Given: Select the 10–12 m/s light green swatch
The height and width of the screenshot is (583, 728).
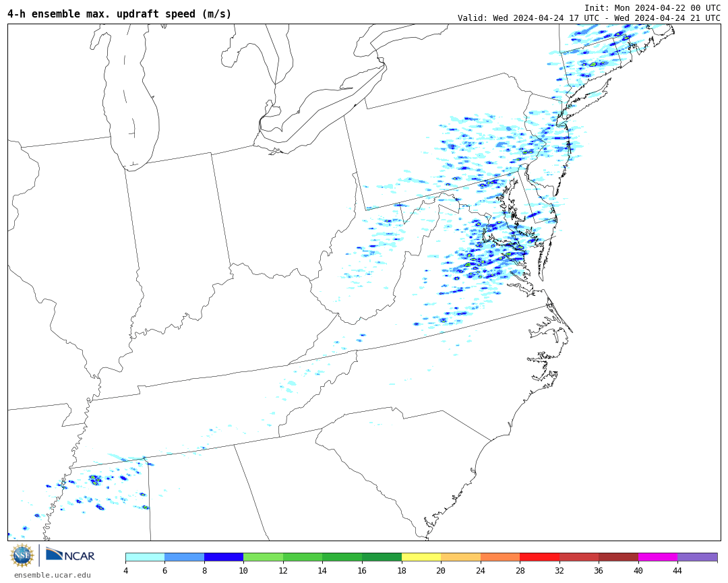Looking at the screenshot, I should pos(264,557).
